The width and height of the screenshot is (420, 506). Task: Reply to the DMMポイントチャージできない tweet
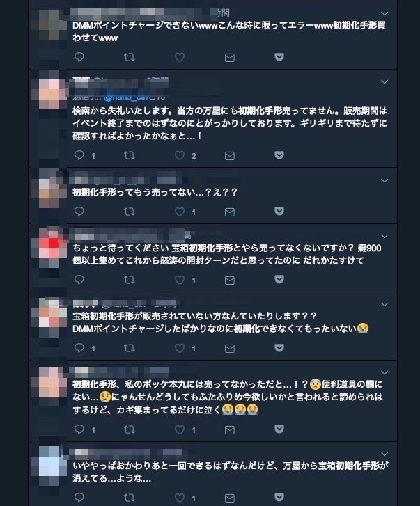[79, 57]
